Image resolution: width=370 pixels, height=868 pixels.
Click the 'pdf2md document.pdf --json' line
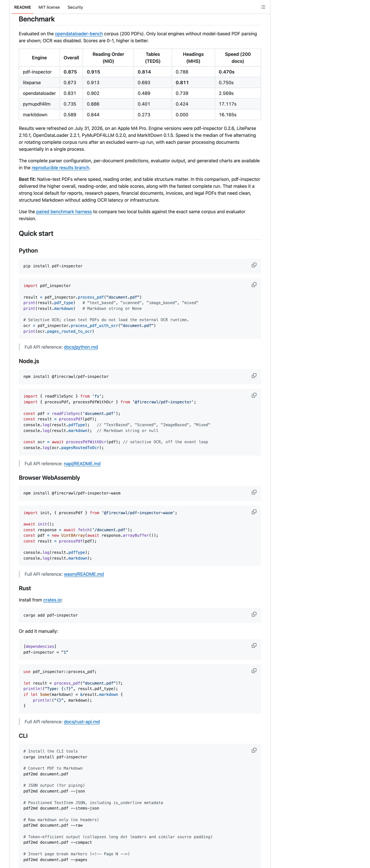tap(54, 791)
